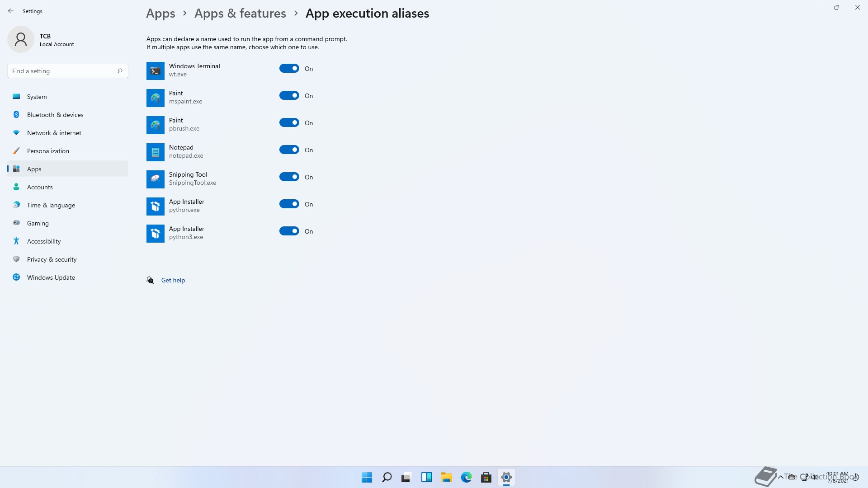Click the Find a setting search box
The height and width of the screenshot is (488, 868).
click(x=68, y=71)
